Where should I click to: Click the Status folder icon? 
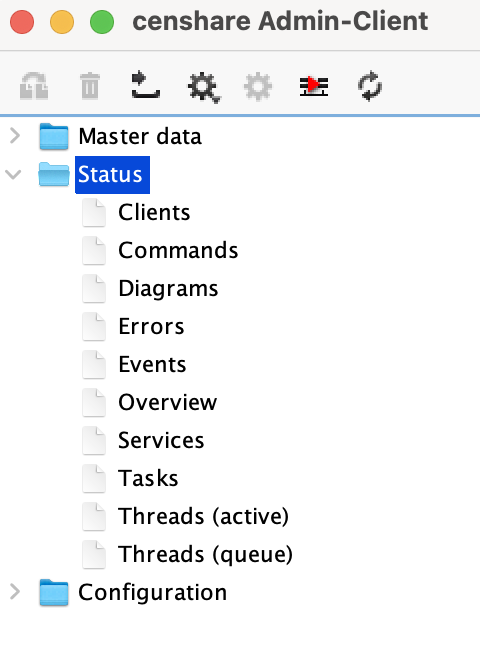(x=54, y=174)
